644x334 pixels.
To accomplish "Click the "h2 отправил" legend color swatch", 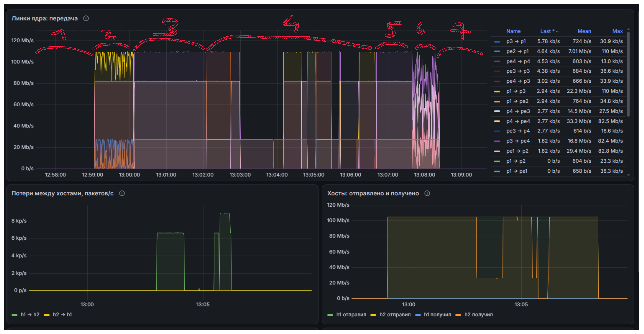I will [373, 315].
